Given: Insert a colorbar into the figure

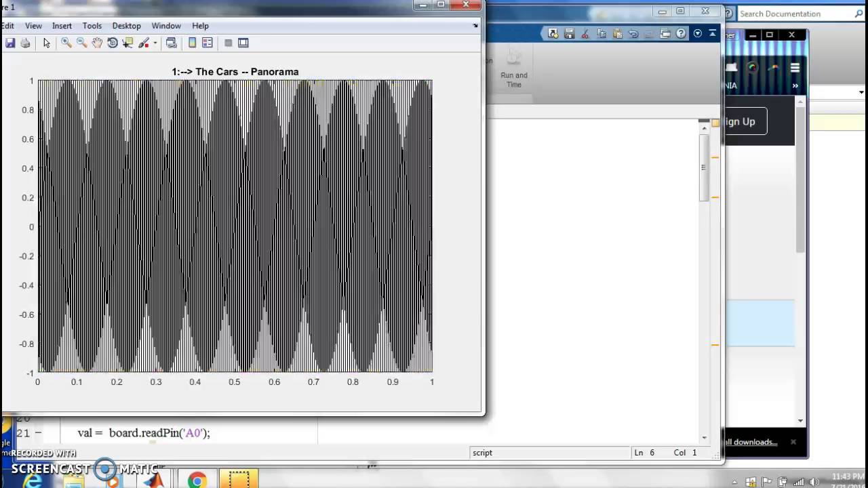Looking at the screenshot, I should [x=192, y=43].
